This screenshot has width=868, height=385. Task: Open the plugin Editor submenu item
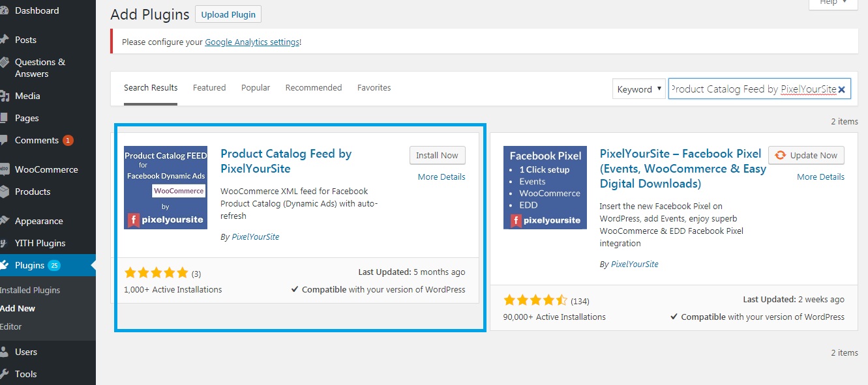(11, 327)
